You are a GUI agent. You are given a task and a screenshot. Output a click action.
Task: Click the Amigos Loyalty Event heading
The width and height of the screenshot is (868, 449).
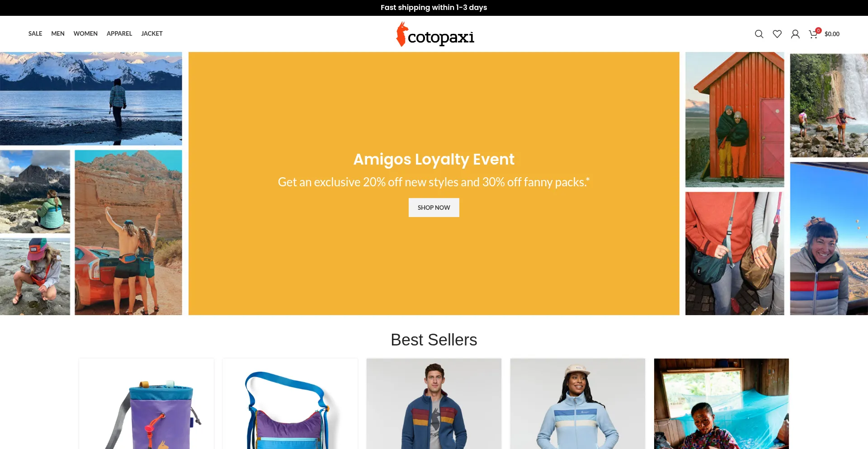434,159
